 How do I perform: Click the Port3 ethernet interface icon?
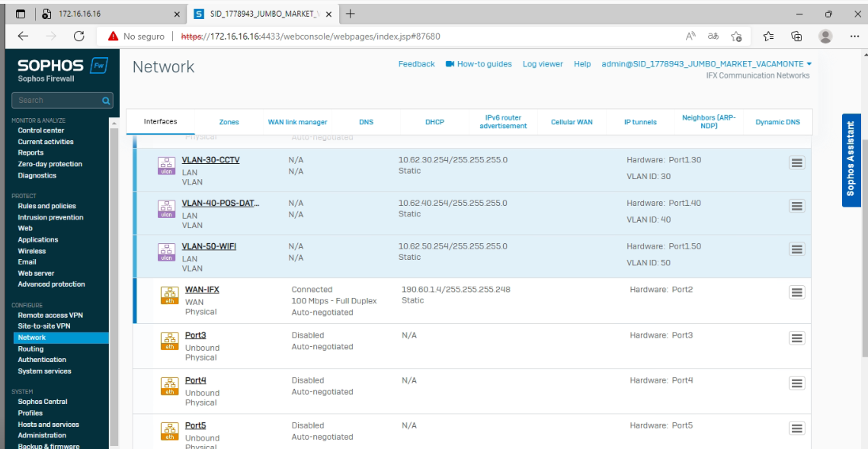(168, 341)
